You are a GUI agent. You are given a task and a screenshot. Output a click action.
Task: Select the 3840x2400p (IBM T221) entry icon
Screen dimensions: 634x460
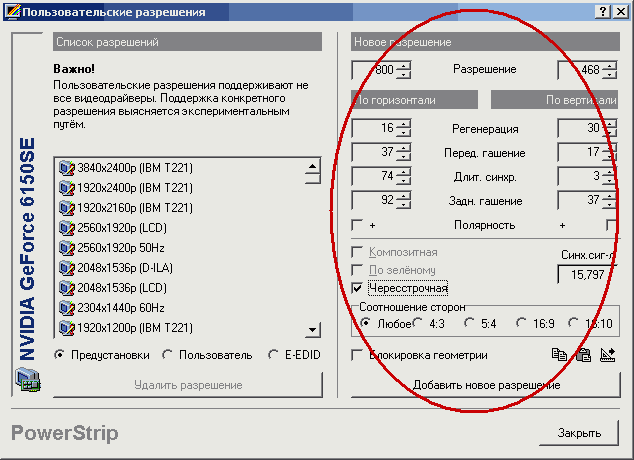tap(67, 168)
